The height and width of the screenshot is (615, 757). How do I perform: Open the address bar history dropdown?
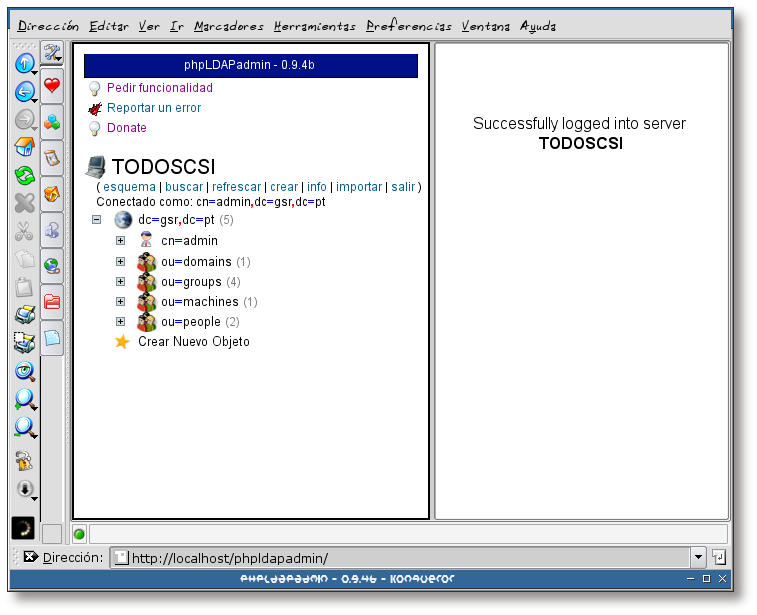pyautogui.click(x=698, y=557)
